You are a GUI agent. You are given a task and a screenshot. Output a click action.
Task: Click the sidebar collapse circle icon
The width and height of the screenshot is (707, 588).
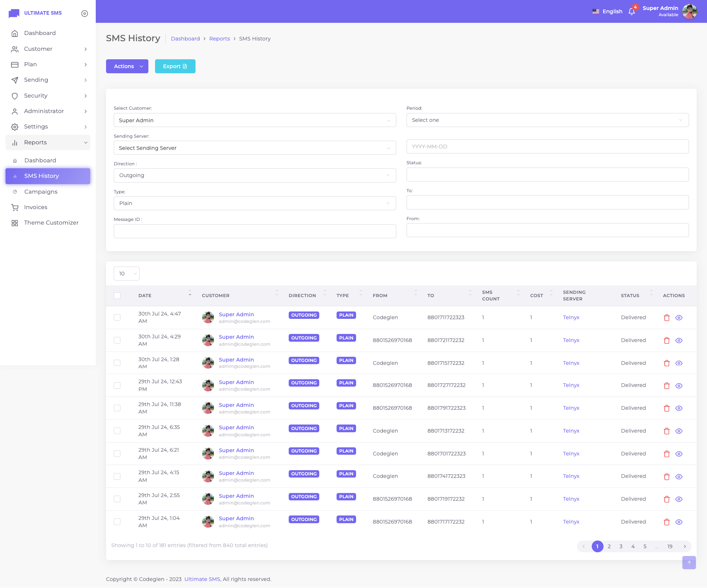(x=84, y=13)
